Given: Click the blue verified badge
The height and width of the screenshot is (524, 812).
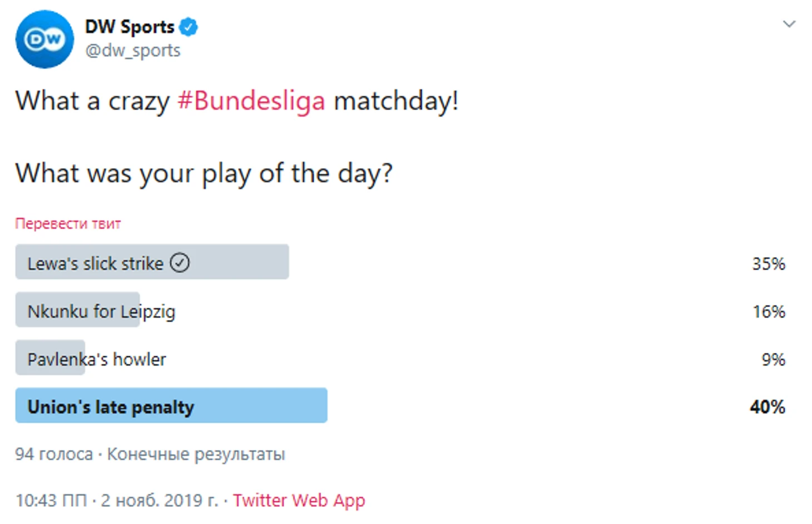Looking at the screenshot, I should click(189, 27).
